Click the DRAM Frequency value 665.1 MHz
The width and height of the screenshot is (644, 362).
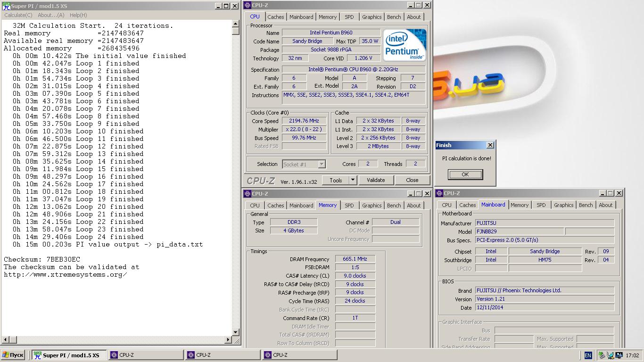355,259
